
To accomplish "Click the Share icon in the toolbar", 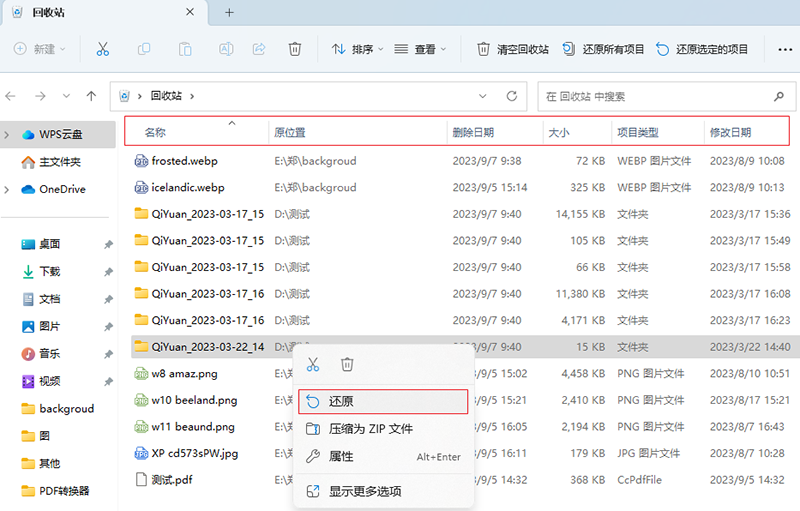I will tap(259, 49).
